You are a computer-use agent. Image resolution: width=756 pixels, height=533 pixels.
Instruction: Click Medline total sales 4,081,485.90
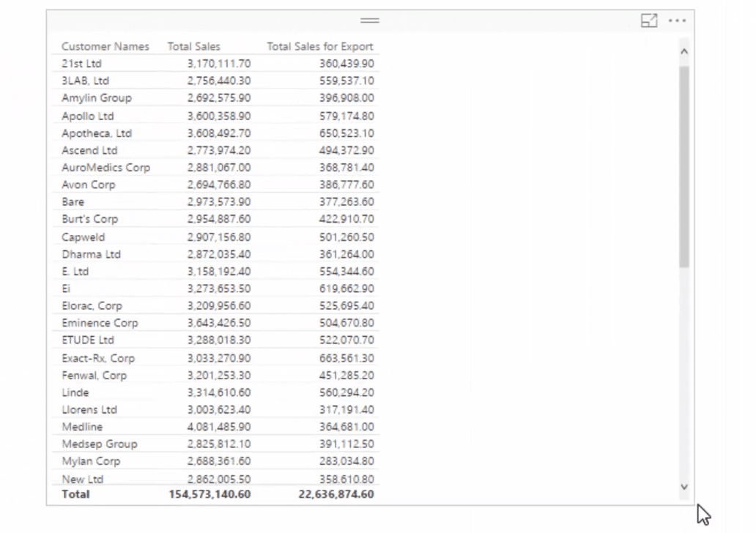219,427
